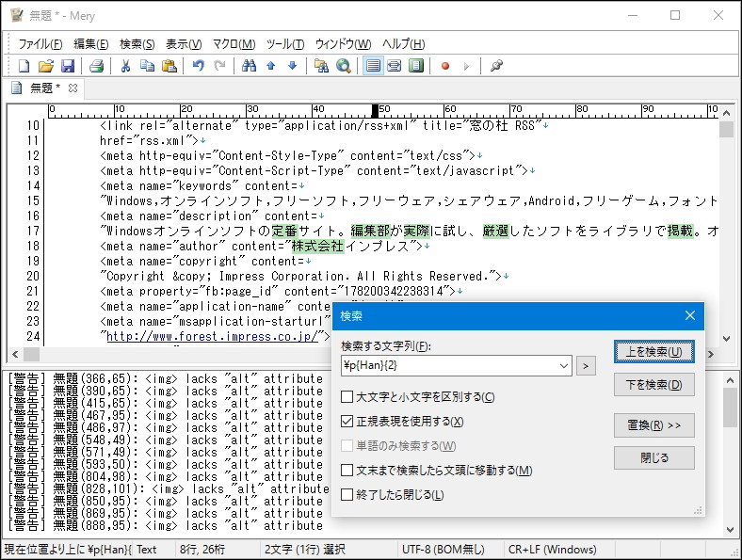Close the 無題 tab with its x icon
The height and width of the screenshot is (560, 742).
(73, 88)
